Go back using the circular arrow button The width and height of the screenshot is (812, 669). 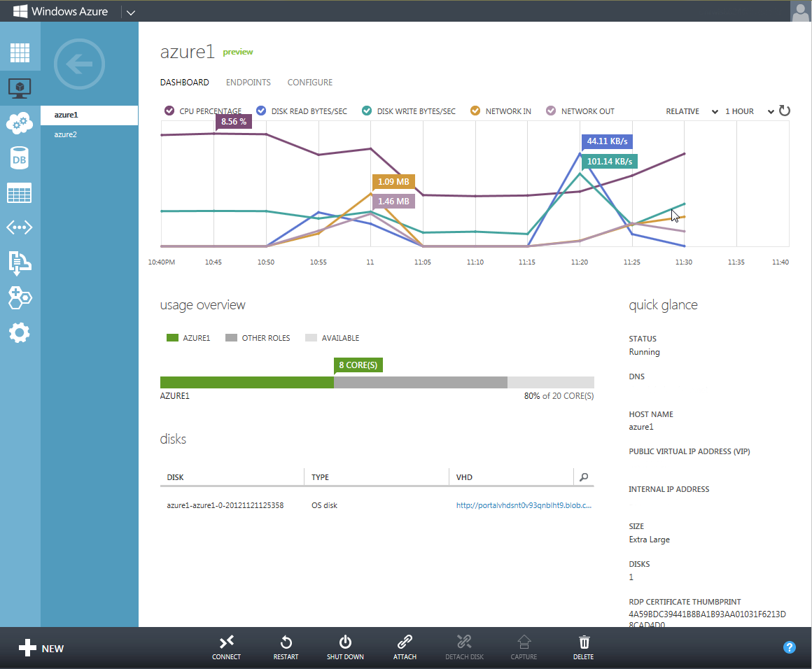coord(79,64)
